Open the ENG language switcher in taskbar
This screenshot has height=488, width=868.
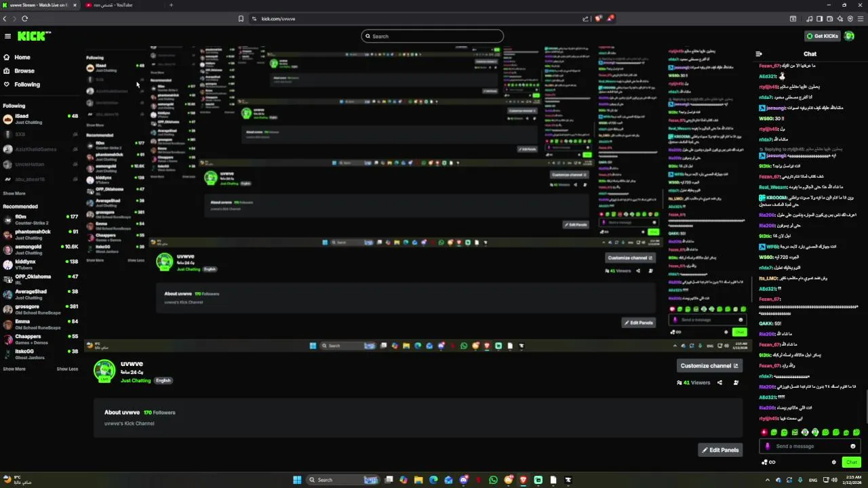[813, 480]
